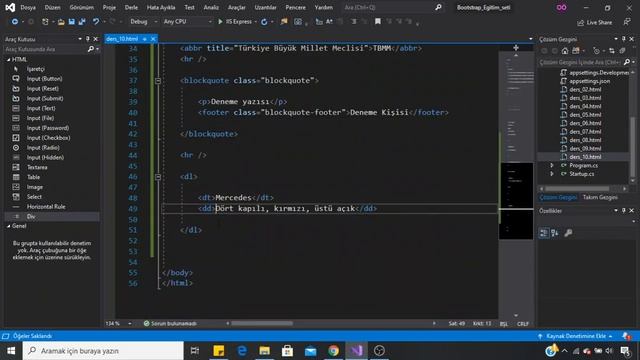640x360 pixels.
Task: Open the Düzen menu
Action: coord(53,7)
